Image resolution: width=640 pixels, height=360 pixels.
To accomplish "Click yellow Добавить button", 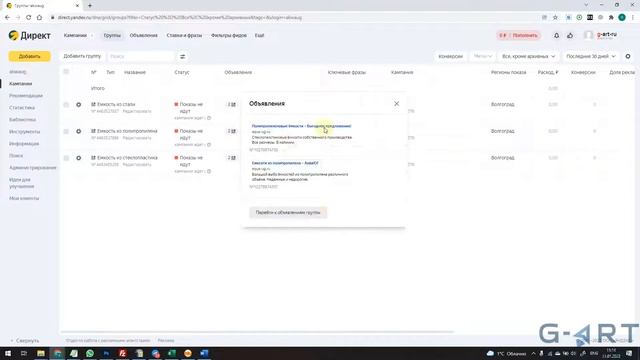I will tap(29, 56).
